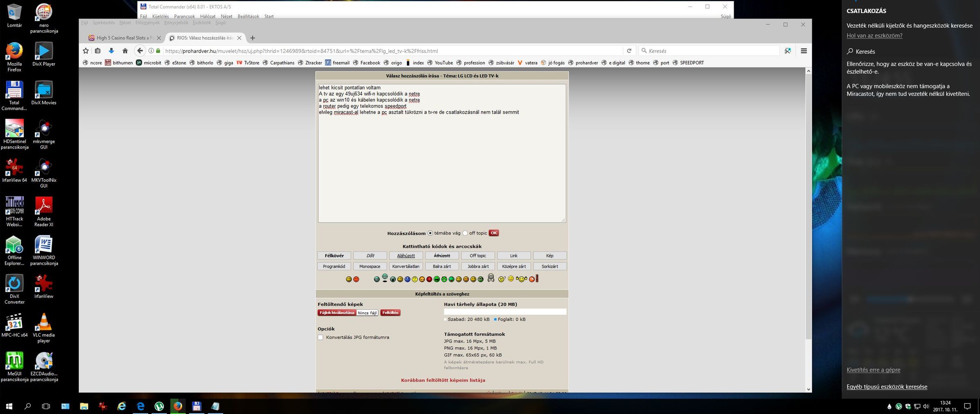
Task: Bookmark page with Firefox star icon
Action: pyautogui.click(x=86, y=51)
